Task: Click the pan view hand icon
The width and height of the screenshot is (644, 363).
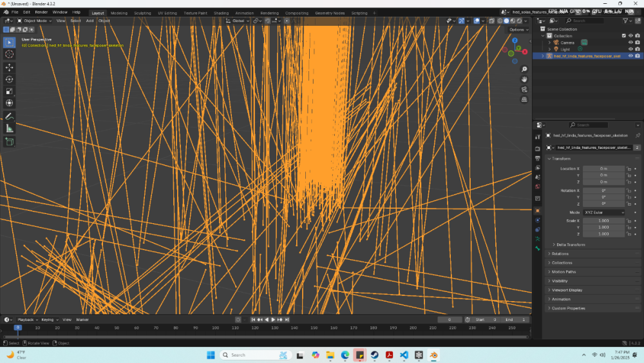Action: point(525,79)
